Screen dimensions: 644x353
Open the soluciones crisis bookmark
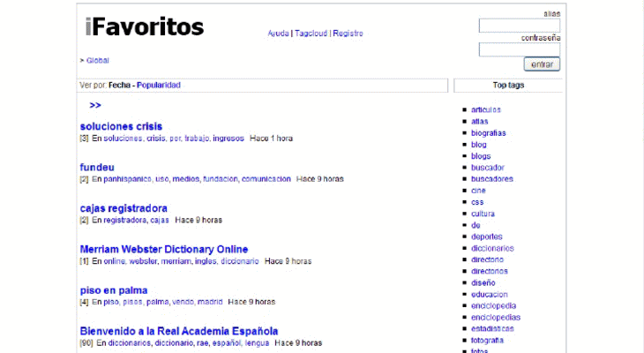[121, 126]
